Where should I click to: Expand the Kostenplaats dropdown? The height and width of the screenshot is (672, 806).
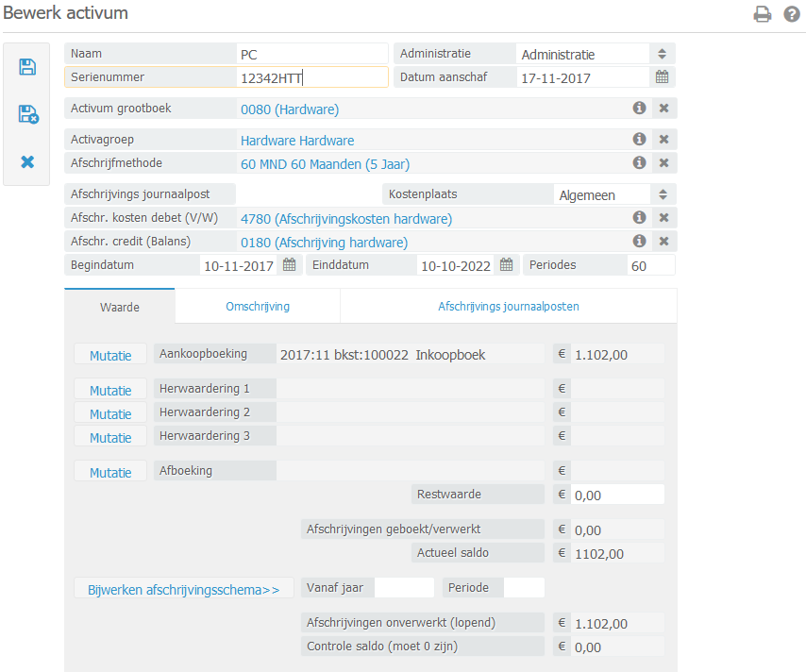[662, 194]
